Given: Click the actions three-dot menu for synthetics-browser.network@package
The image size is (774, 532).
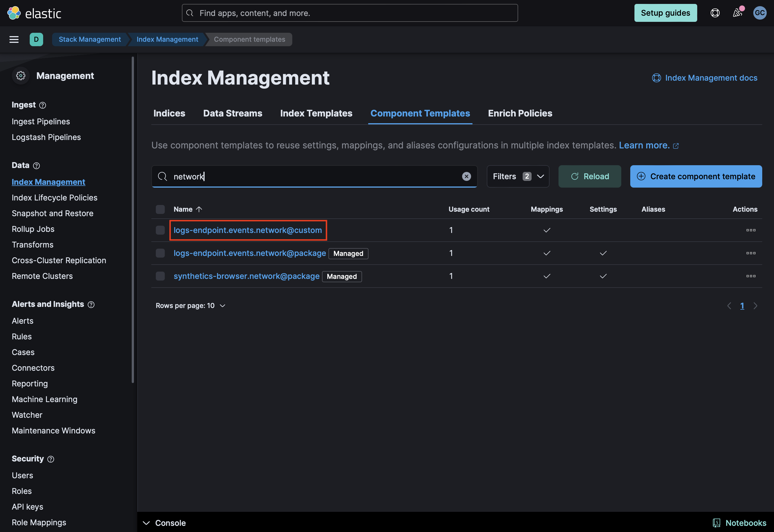Looking at the screenshot, I should (x=750, y=276).
